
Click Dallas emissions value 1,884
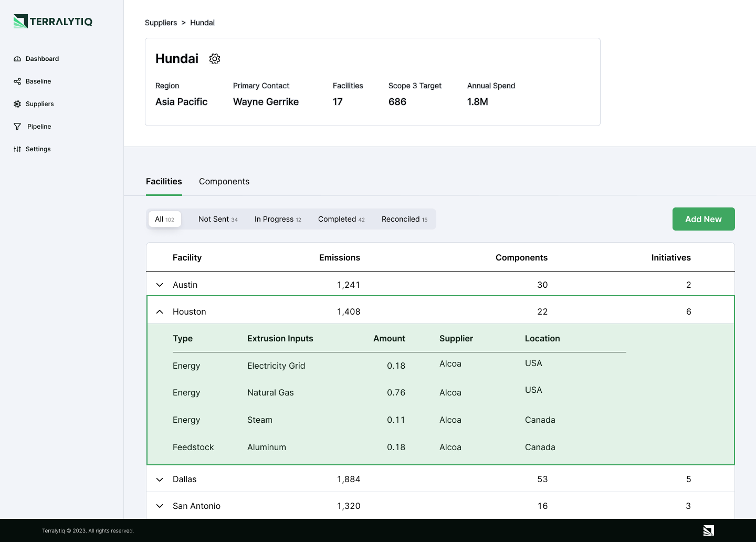349,479
